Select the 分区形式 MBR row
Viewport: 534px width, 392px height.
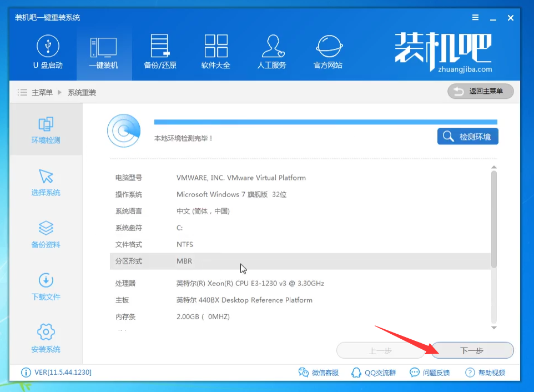click(300, 261)
